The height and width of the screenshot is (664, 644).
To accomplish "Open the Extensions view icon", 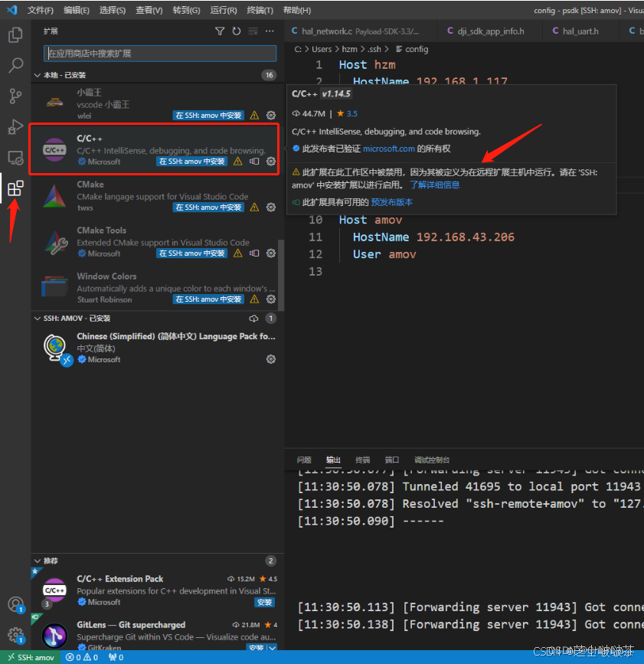I will 15,188.
